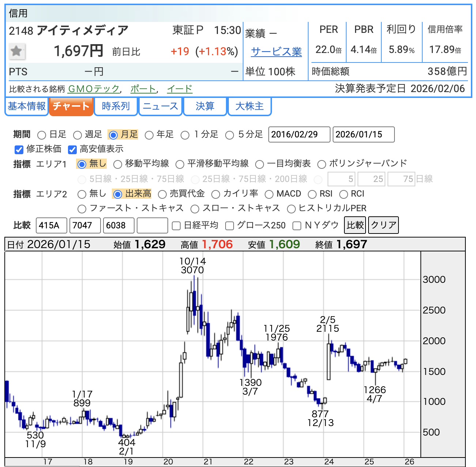Select the MACD indicator radio
Image resolution: width=476 pixels, height=467 pixels.
269,194
